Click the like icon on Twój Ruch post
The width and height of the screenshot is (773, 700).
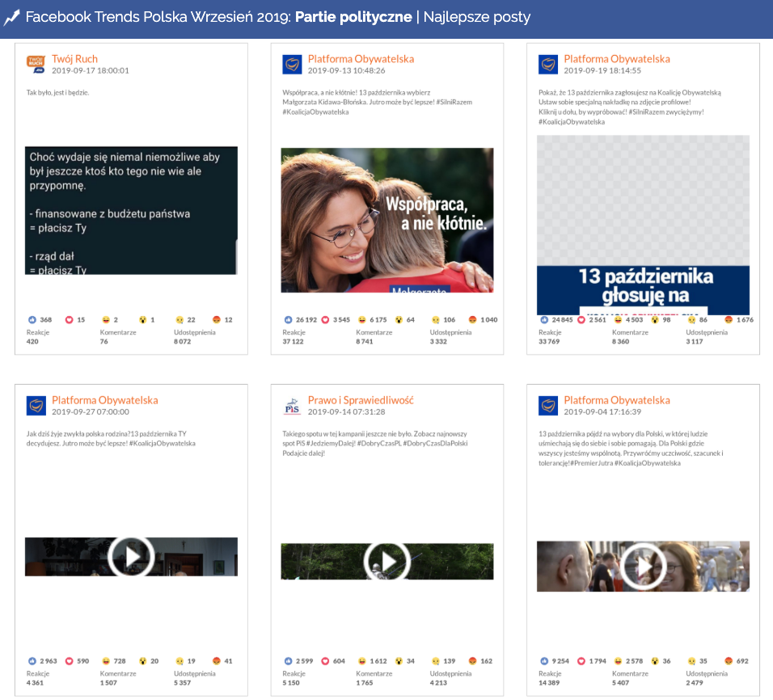tap(32, 320)
